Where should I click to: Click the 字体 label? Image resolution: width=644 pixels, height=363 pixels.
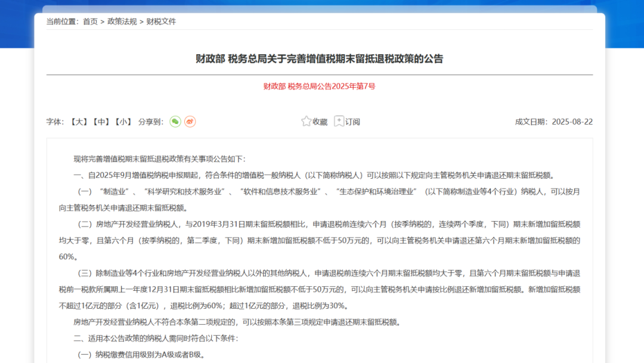click(55, 122)
